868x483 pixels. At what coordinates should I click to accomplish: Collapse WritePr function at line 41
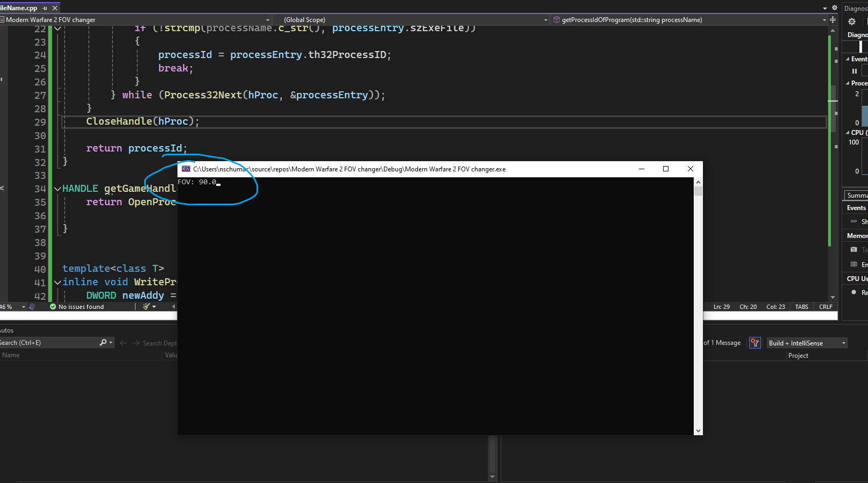click(58, 282)
